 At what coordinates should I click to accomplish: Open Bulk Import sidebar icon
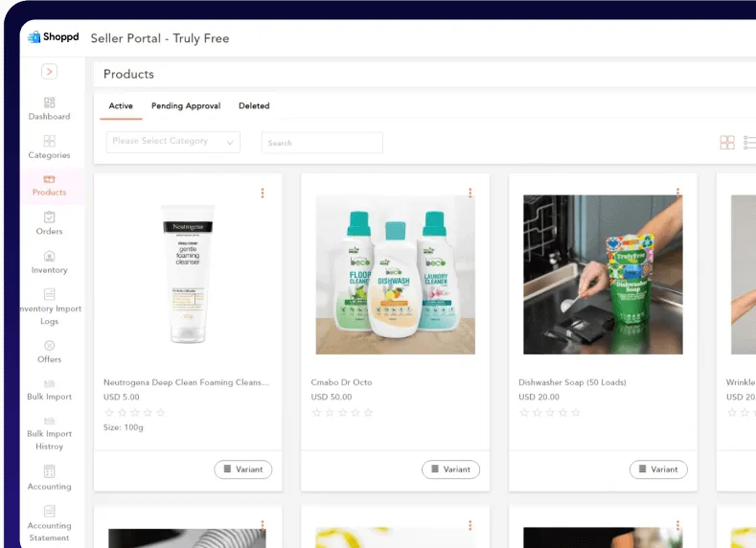coord(49,384)
